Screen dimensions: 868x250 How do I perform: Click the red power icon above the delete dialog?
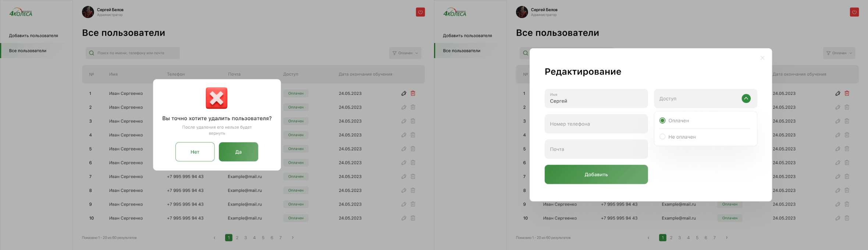(420, 12)
